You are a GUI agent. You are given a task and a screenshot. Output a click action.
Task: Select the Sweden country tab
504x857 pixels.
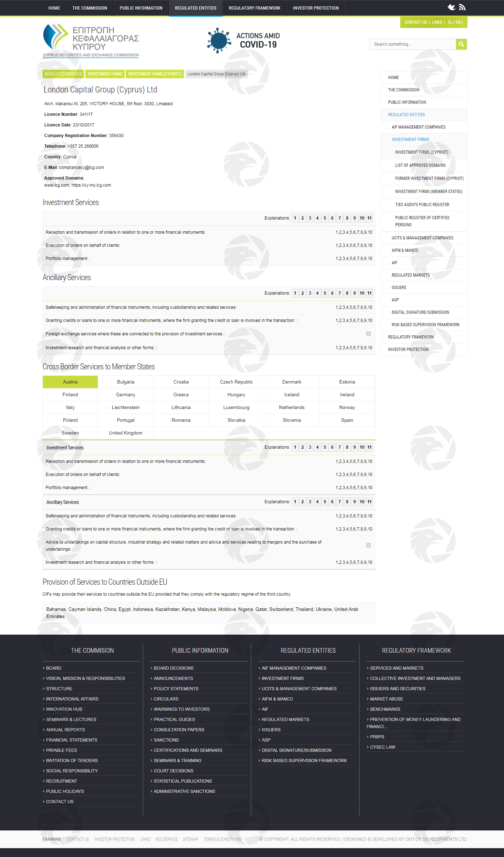pos(70,433)
